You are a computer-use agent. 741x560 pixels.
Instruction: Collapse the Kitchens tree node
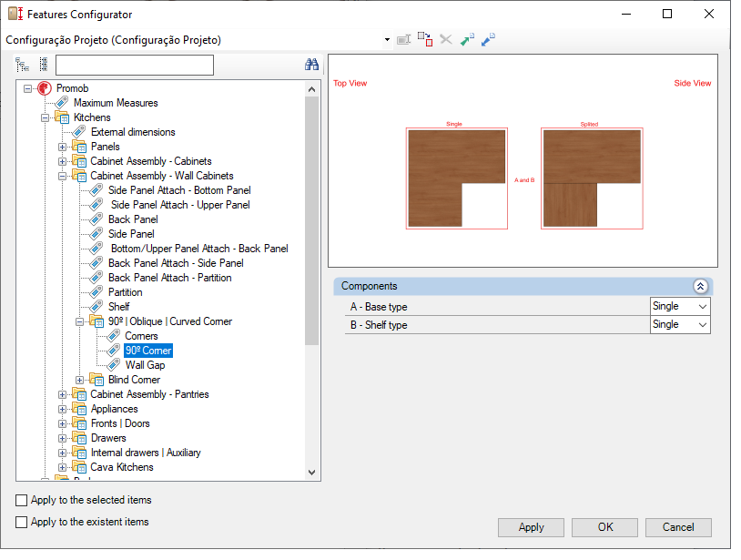pos(45,117)
